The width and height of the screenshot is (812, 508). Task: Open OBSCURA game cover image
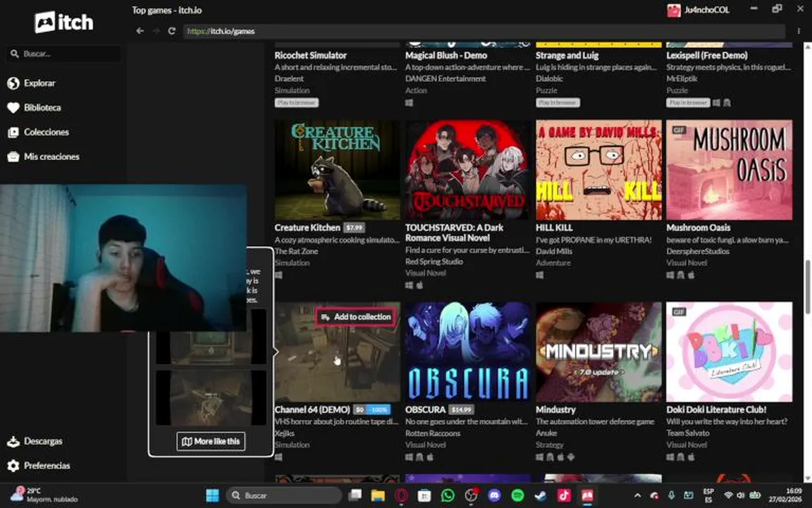pyautogui.click(x=467, y=352)
